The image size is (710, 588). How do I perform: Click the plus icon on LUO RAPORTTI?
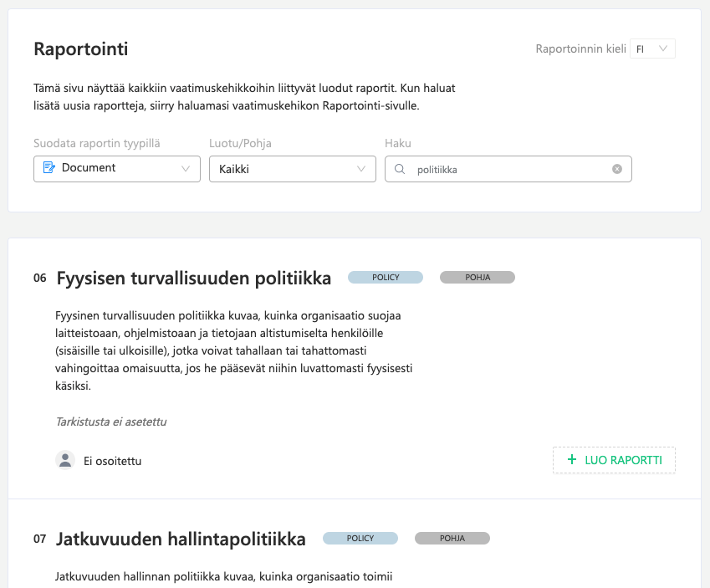coord(572,460)
